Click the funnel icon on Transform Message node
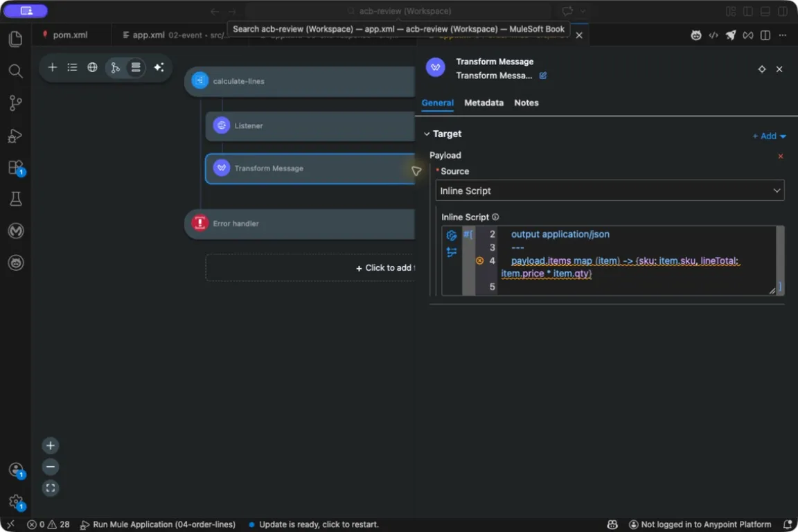Viewport: 798px width, 532px height. pos(416,171)
